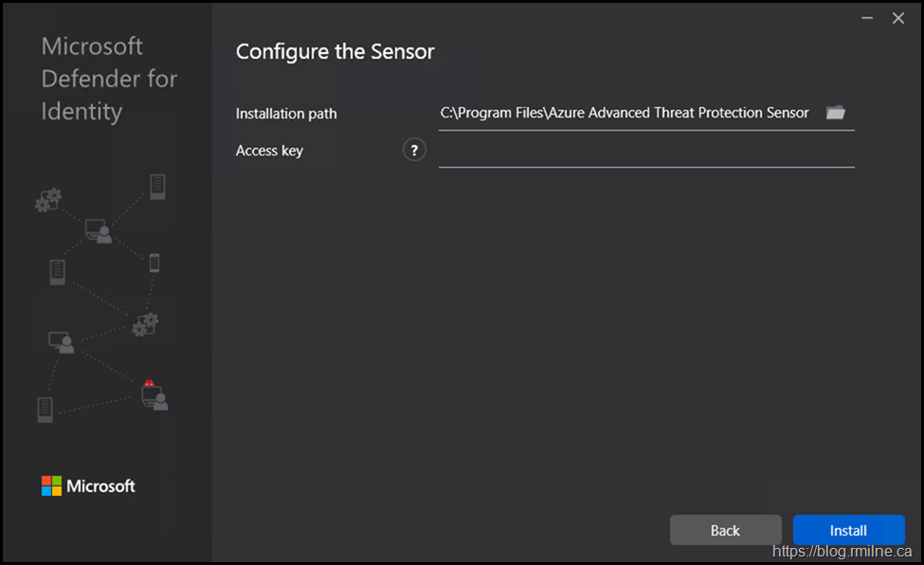The height and width of the screenshot is (565, 924).
Task: Click the gears icon below the smartphone
Action: point(145,323)
